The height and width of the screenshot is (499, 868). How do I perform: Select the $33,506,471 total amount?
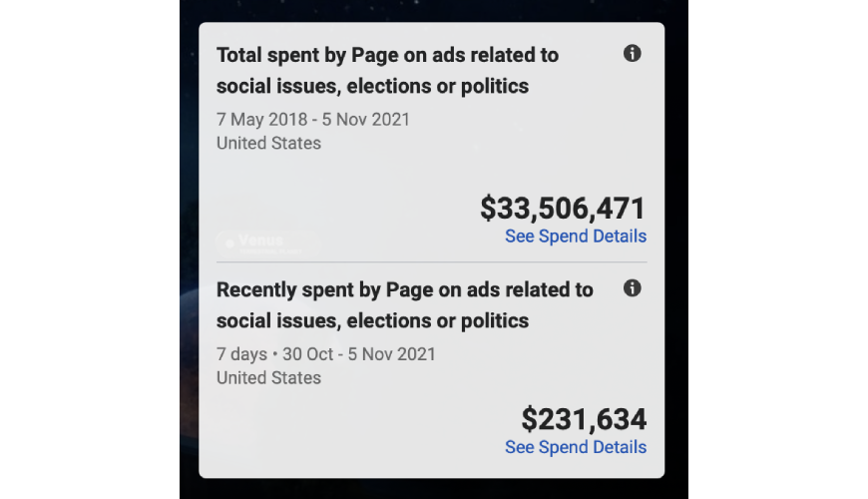tap(563, 208)
